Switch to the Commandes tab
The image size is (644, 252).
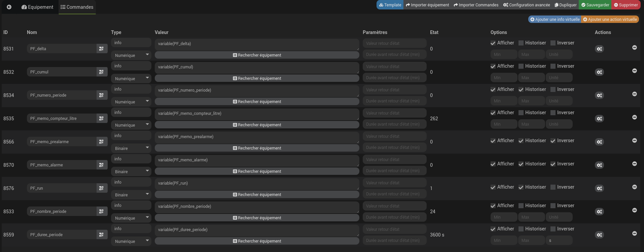(77, 7)
